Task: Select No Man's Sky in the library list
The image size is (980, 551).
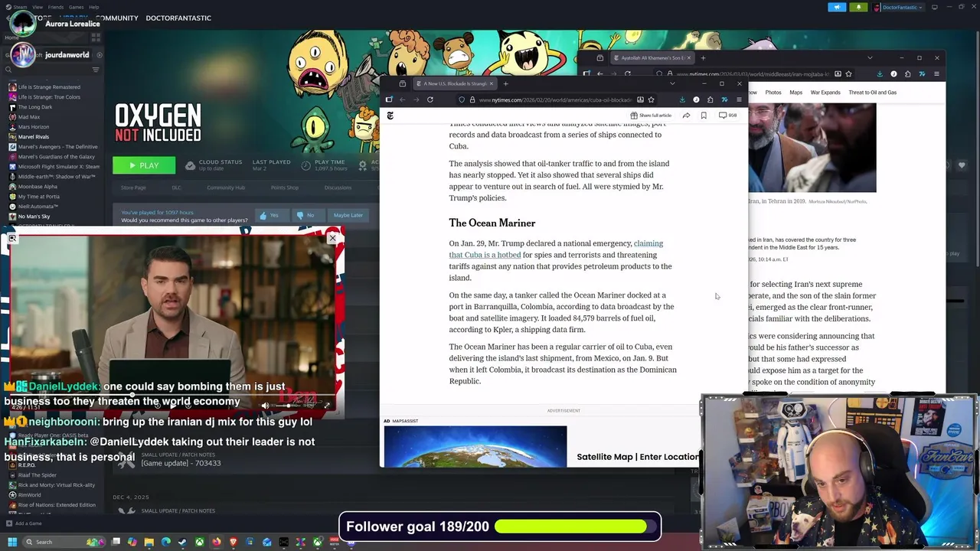Action: (x=34, y=217)
